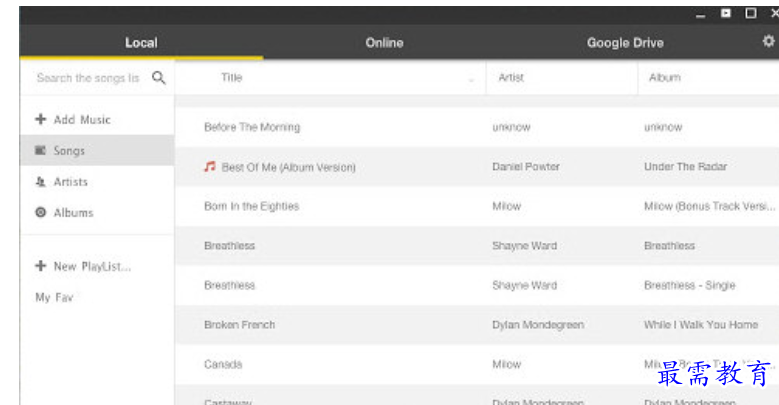Open the My Fav playlist
Image resolution: width=779 pixels, height=405 pixels.
54,298
